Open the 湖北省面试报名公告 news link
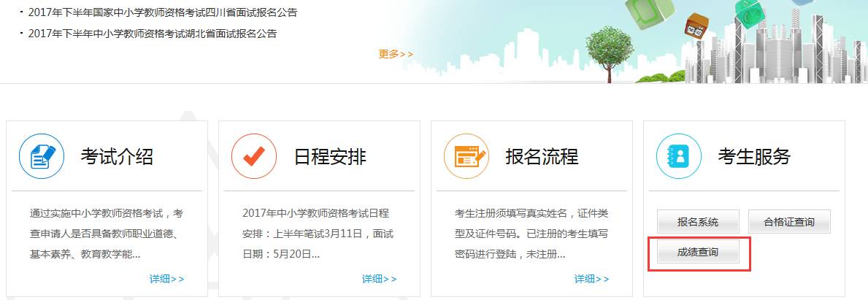Screen dimensions: 868x300 [x=153, y=34]
